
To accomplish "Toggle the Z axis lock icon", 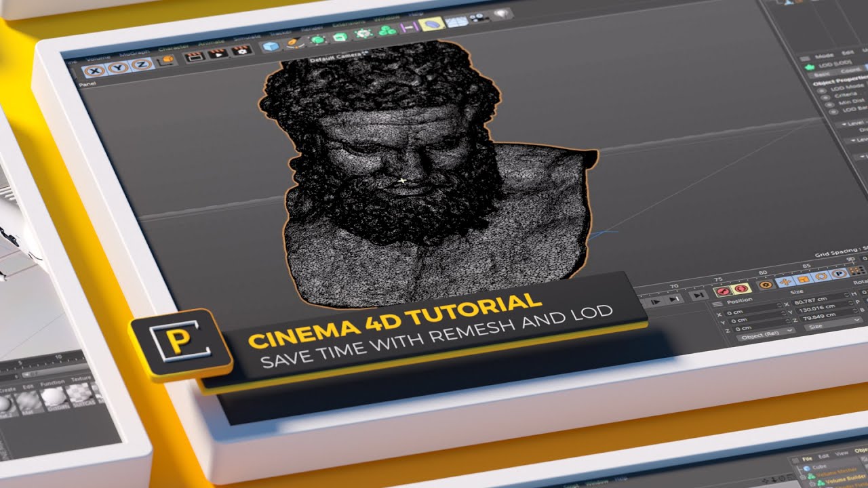I will pos(142,64).
